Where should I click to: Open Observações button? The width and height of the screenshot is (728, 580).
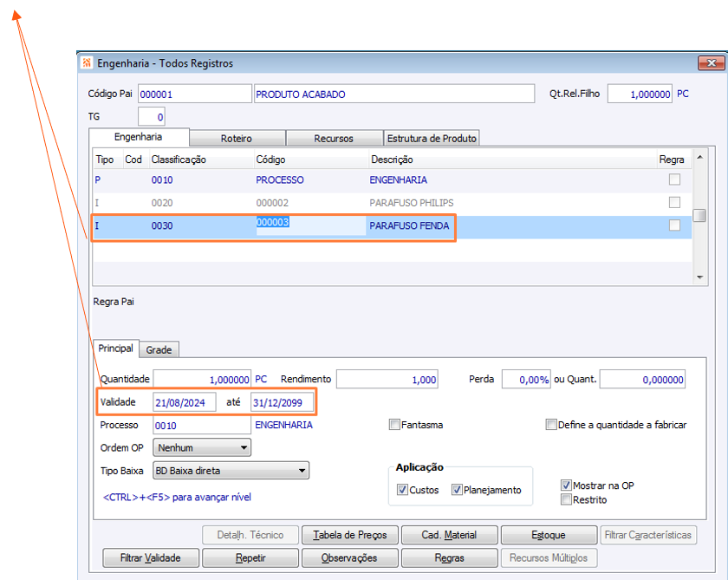pos(350,557)
